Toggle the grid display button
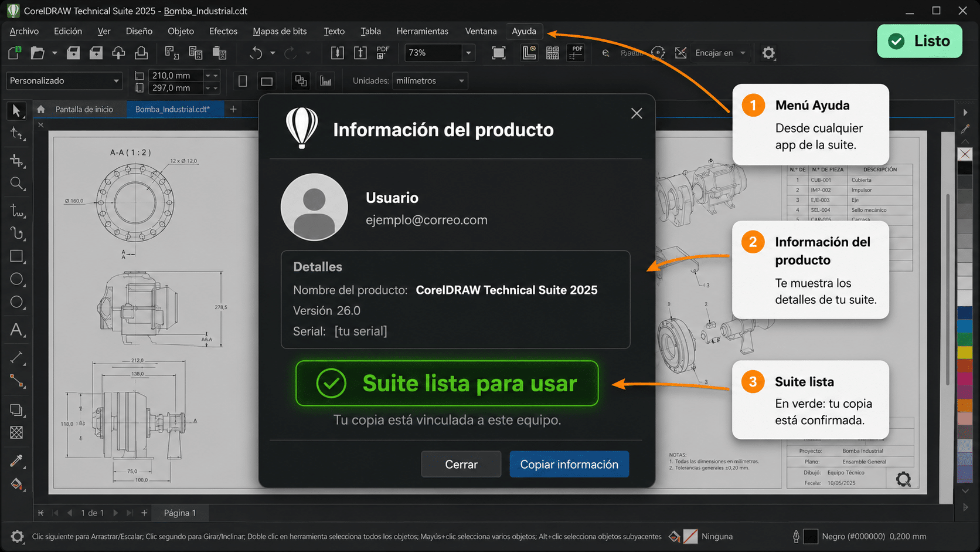 coord(553,53)
